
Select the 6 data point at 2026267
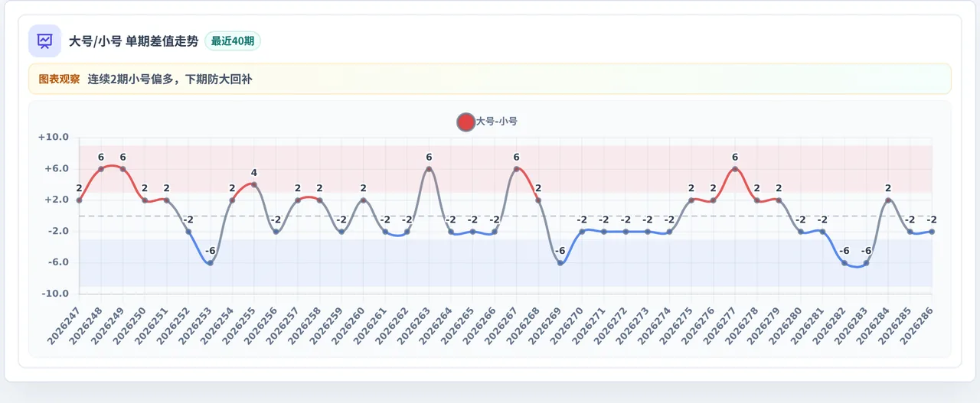(x=517, y=169)
